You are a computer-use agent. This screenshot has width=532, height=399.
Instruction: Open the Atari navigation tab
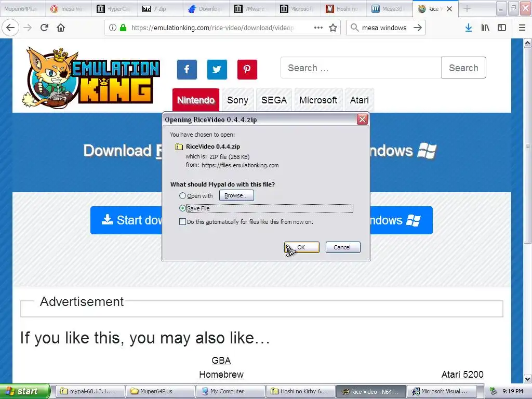[x=360, y=100]
